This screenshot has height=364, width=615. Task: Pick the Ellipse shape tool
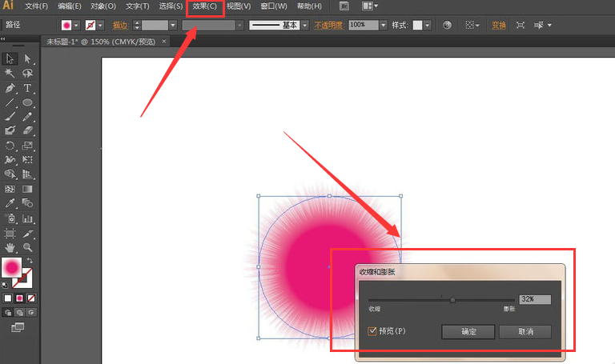click(27, 102)
